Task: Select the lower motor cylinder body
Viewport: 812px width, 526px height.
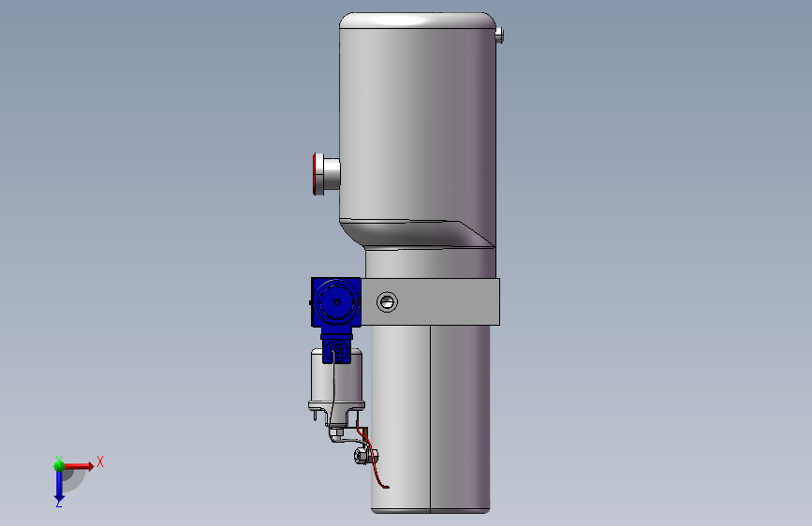Action: point(430,419)
